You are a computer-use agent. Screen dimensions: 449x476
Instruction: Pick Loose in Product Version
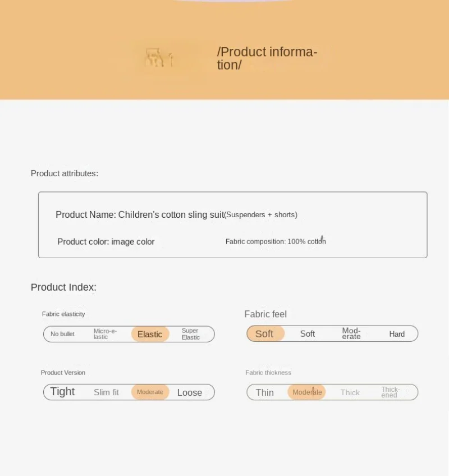190,392
